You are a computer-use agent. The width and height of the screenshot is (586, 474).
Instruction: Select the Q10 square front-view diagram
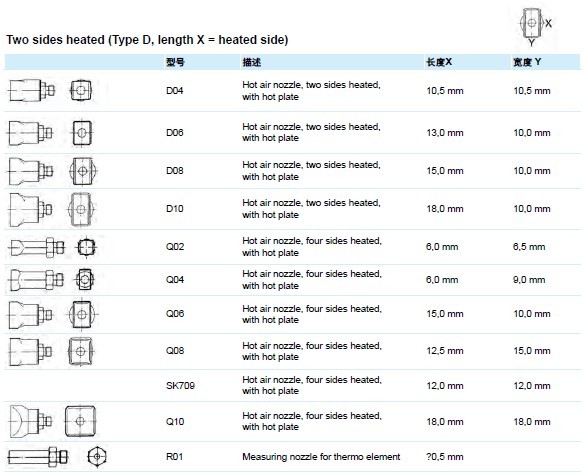coord(80,421)
